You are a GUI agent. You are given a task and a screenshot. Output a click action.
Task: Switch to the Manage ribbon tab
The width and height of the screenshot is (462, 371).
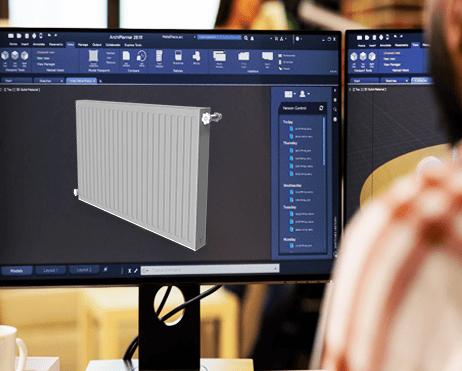[83, 45]
